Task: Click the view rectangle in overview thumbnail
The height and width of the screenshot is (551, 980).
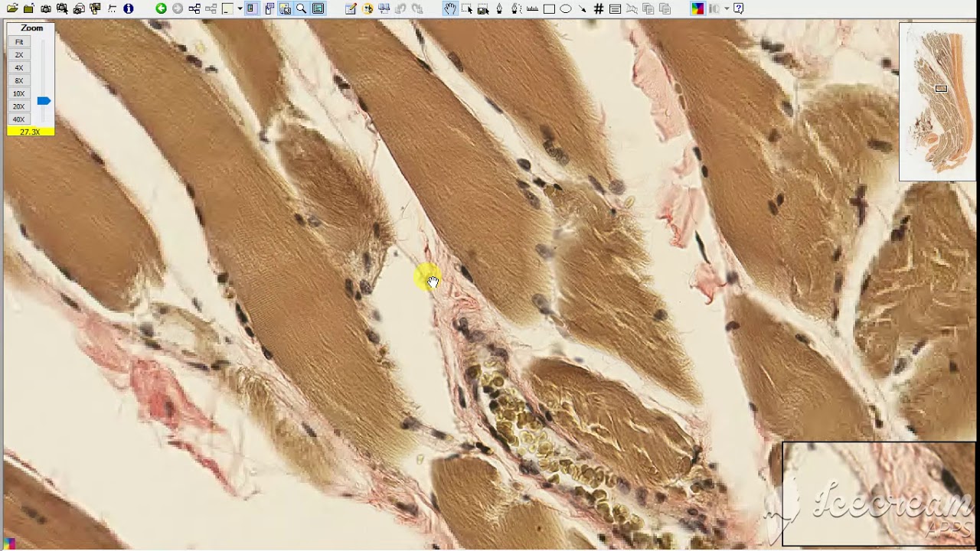Action: [x=941, y=89]
